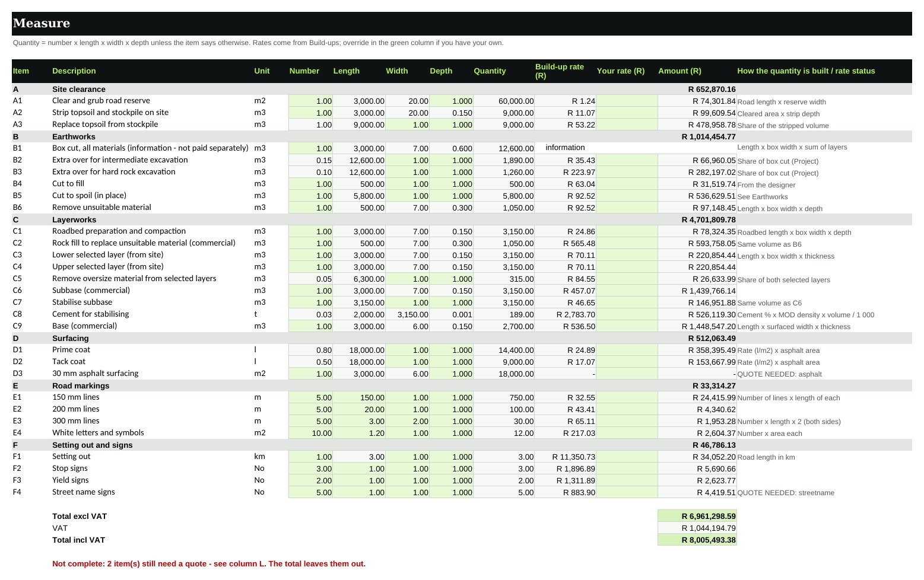Viewport: 924px width, 580px height.
Task: Click the Your rate cell for Street name signs
Action: [627, 492]
